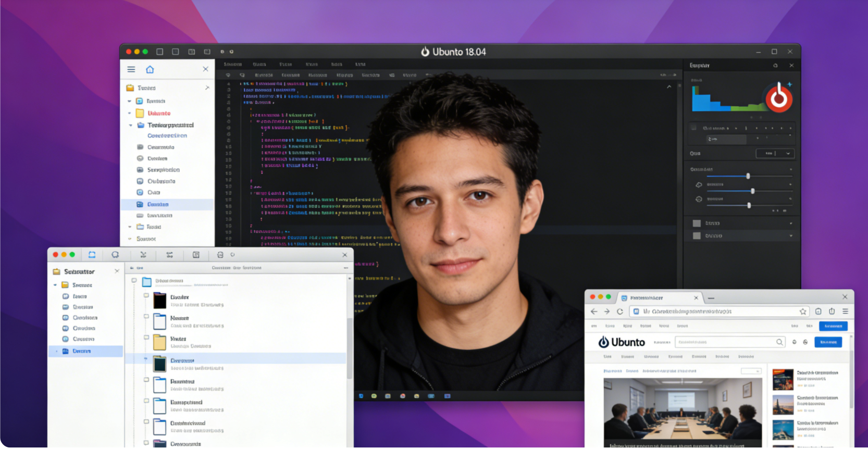Click the round icon left of the globe

[795, 342]
